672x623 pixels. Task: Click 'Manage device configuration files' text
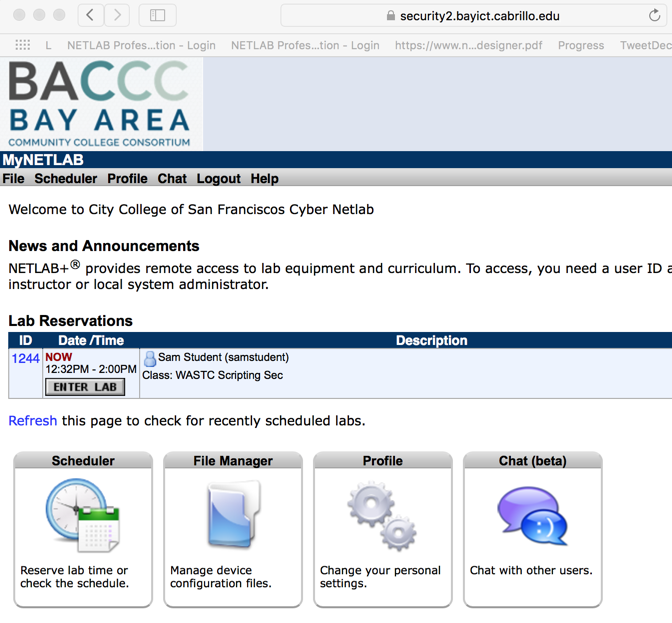point(221,577)
